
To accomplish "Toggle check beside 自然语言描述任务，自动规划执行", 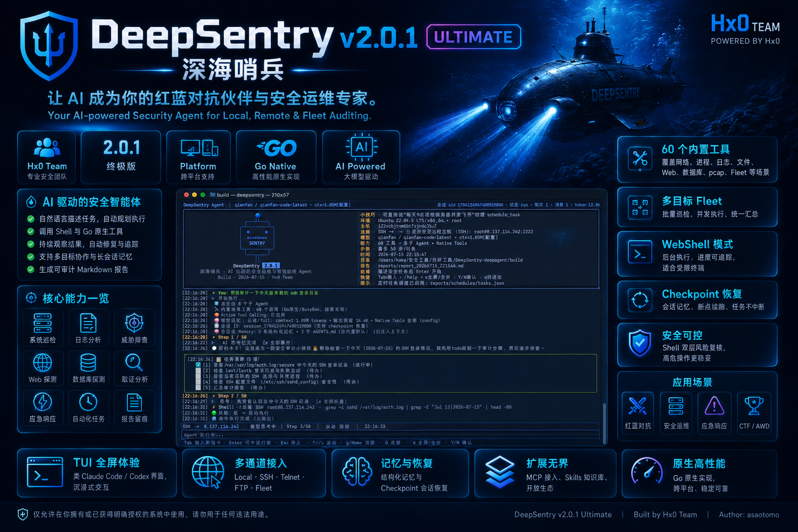I will 31,219.
